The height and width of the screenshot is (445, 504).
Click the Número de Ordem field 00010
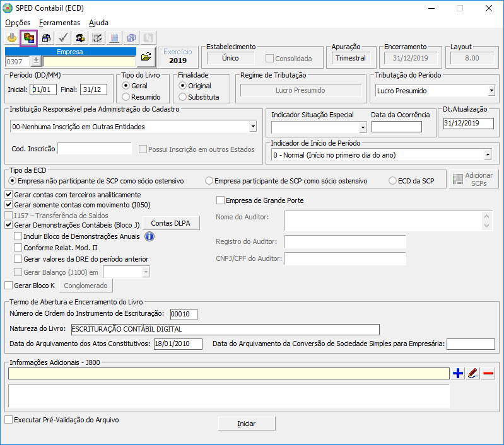pos(184,314)
